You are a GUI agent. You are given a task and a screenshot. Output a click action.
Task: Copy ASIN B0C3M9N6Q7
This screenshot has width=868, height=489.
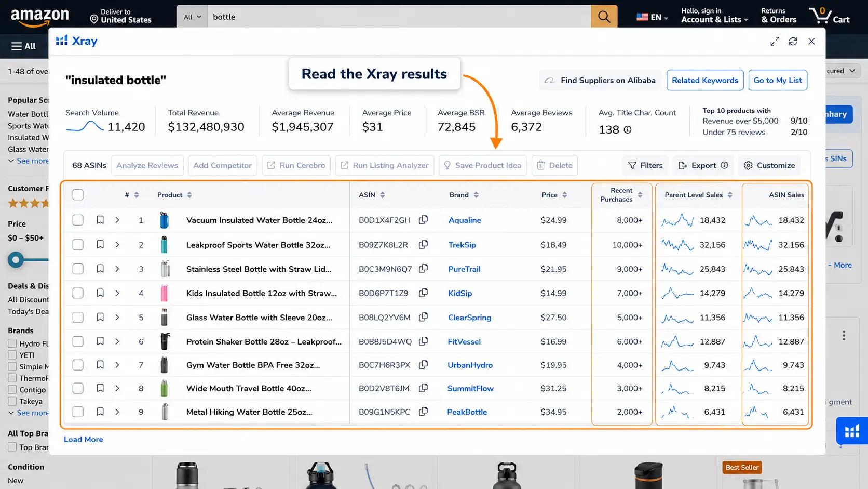(424, 269)
